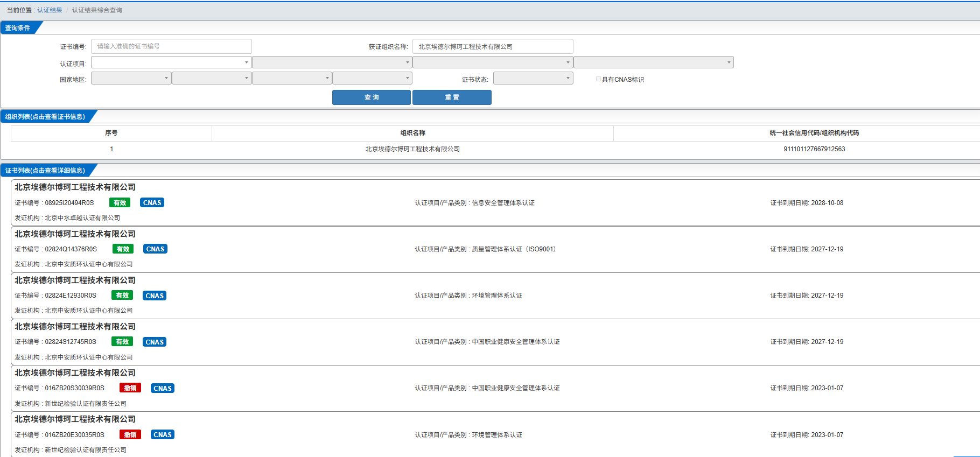The height and width of the screenshot is (457, 980).
Task: Open company title above certificate 016ZB20S30039R0S
Action: pyautogui.click(x=75, y=373)
